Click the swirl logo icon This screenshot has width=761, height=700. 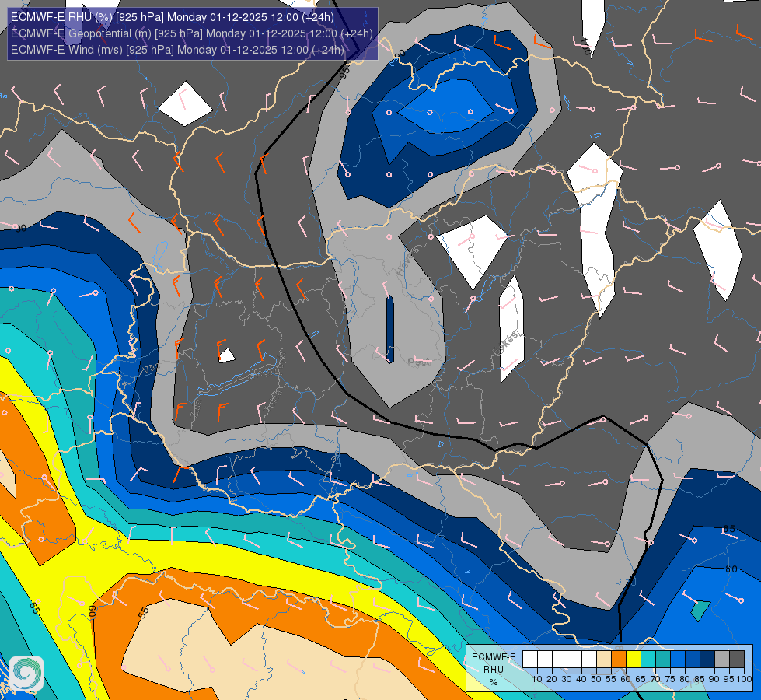click(x=26, y=674)
